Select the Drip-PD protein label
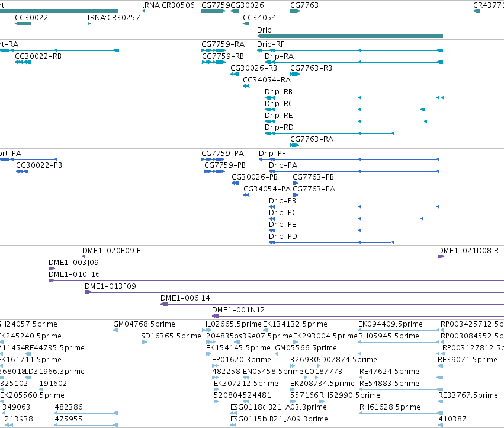The width and height of the screenshot is (504, 428). pos(283,236)
